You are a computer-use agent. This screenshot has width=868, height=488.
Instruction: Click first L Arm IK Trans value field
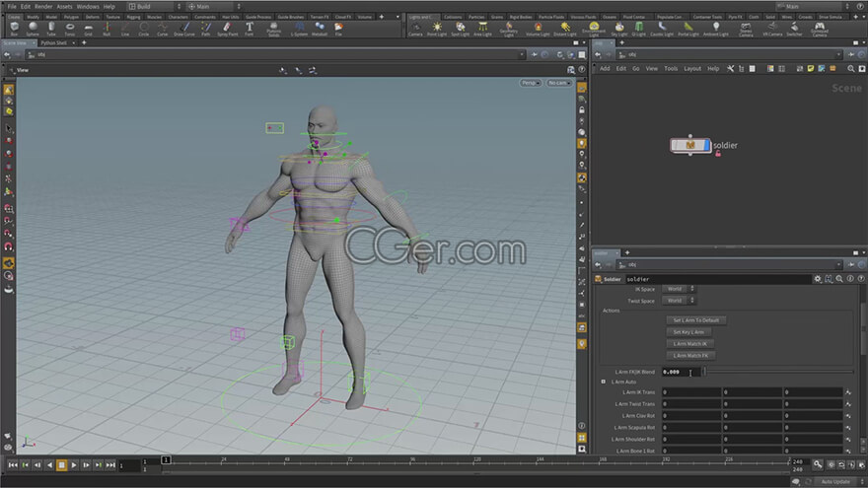click(690, 392)
